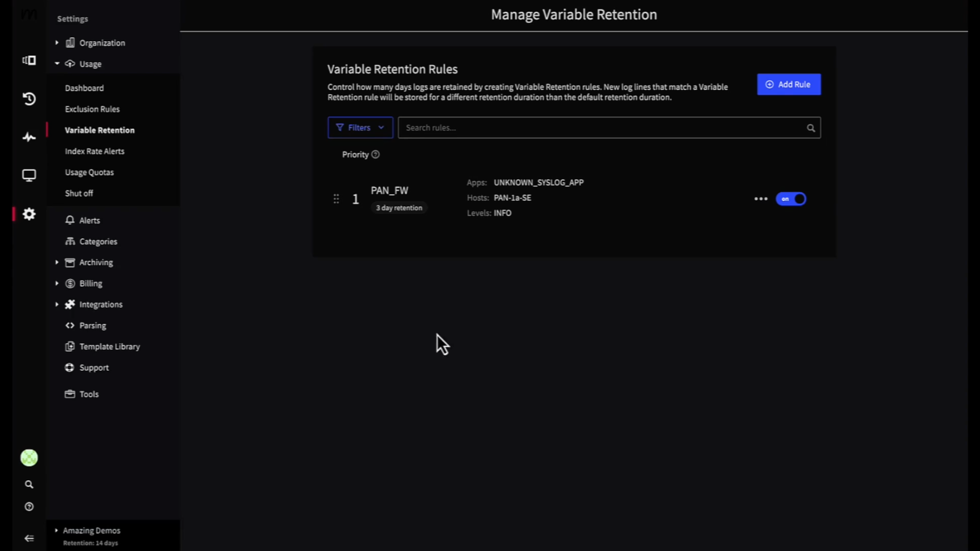Expand the Billing settings section
This screenshot has height=551, width=980.
point(56,283)
